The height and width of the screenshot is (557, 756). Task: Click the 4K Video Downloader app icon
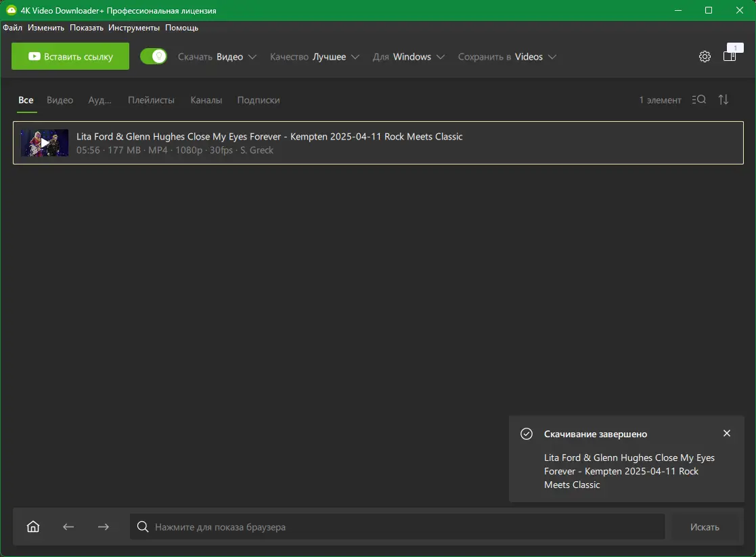click(x=11, y=10)
